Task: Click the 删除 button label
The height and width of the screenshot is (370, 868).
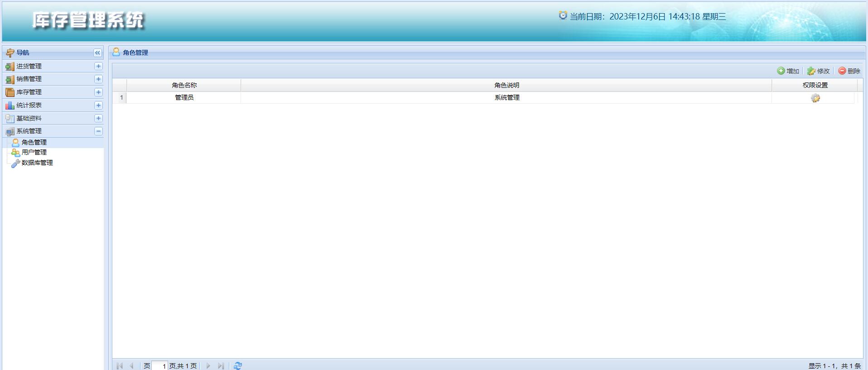Action: tap(854, 71)
